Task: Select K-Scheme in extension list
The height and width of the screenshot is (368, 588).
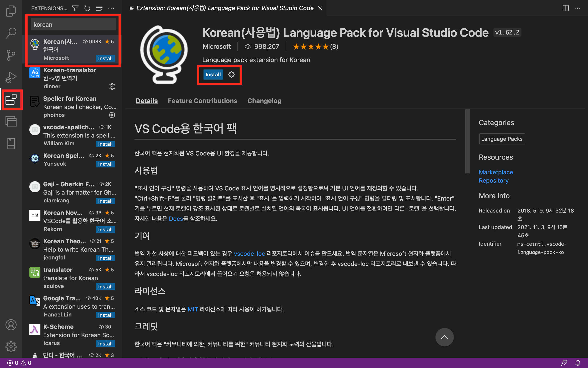Action: point(72,335)
